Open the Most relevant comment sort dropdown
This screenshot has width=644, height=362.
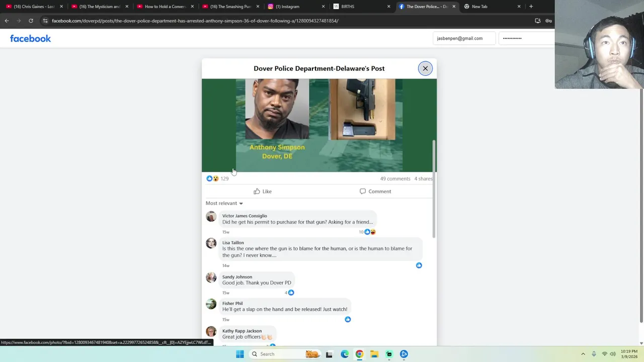coord(224,203)
